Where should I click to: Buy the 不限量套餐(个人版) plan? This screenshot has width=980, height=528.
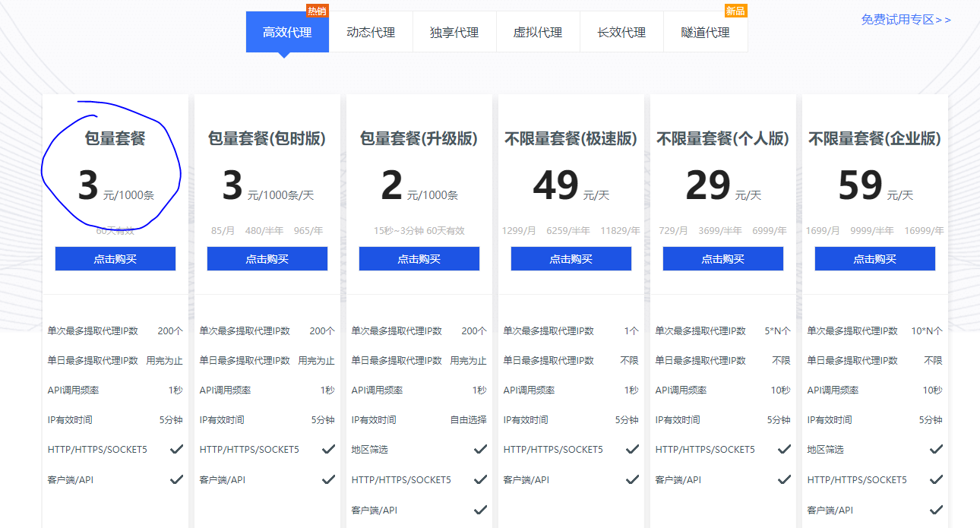(723, 259)
